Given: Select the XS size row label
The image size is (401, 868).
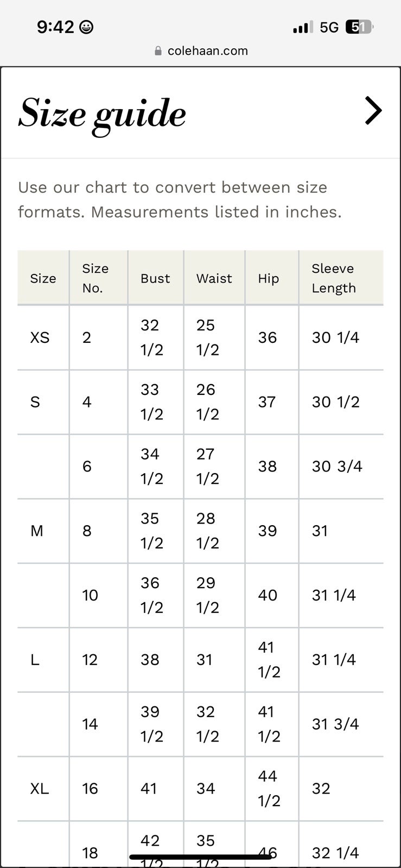Looking at the screenshot, I should coord(40,338).
